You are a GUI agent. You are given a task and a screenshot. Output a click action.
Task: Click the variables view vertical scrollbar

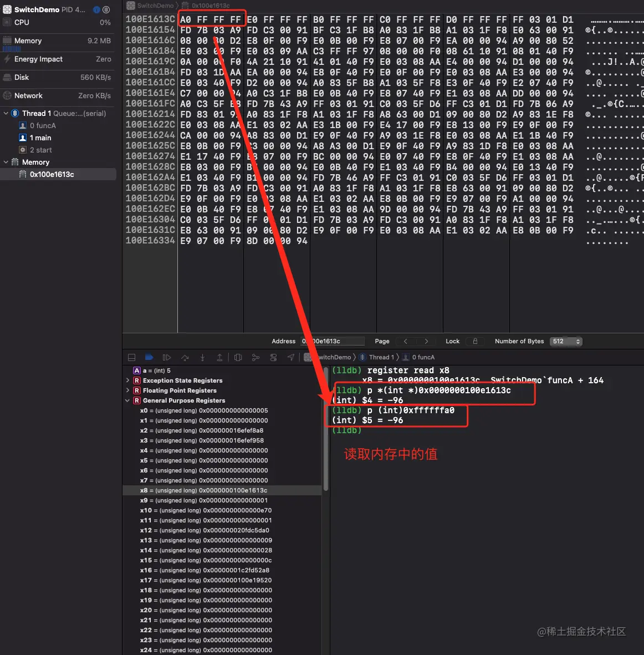pos(326,429)
